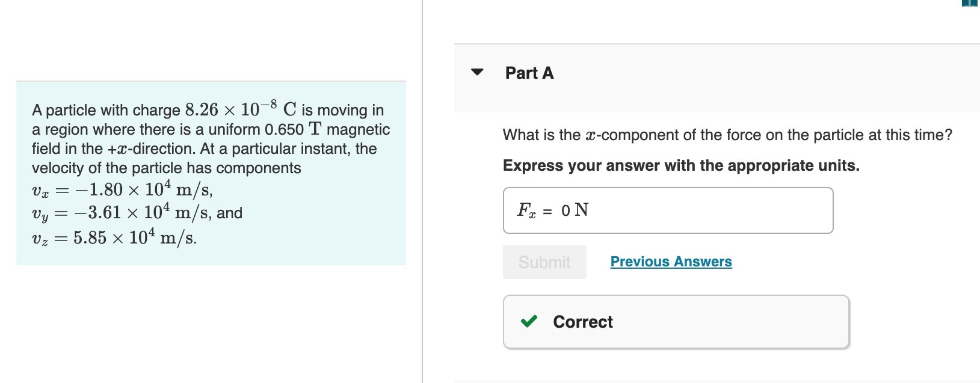Toggle visibility of the Correct confirmation box
The image size is (980, 383).
[x=675, y=322]
